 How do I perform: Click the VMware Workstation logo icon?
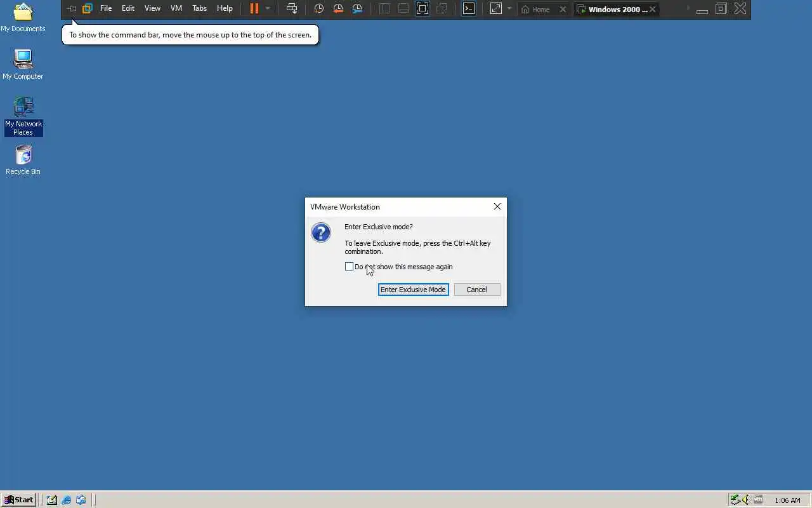coord(88,9)
